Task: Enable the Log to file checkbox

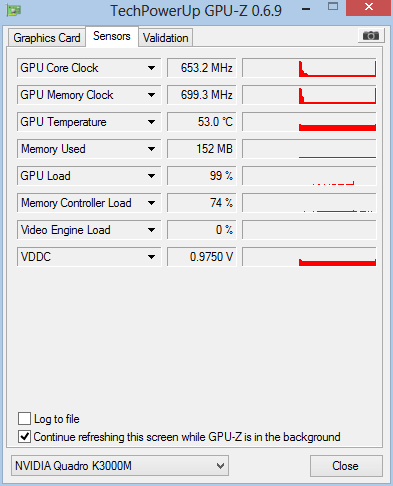Action: coord(25,418)
